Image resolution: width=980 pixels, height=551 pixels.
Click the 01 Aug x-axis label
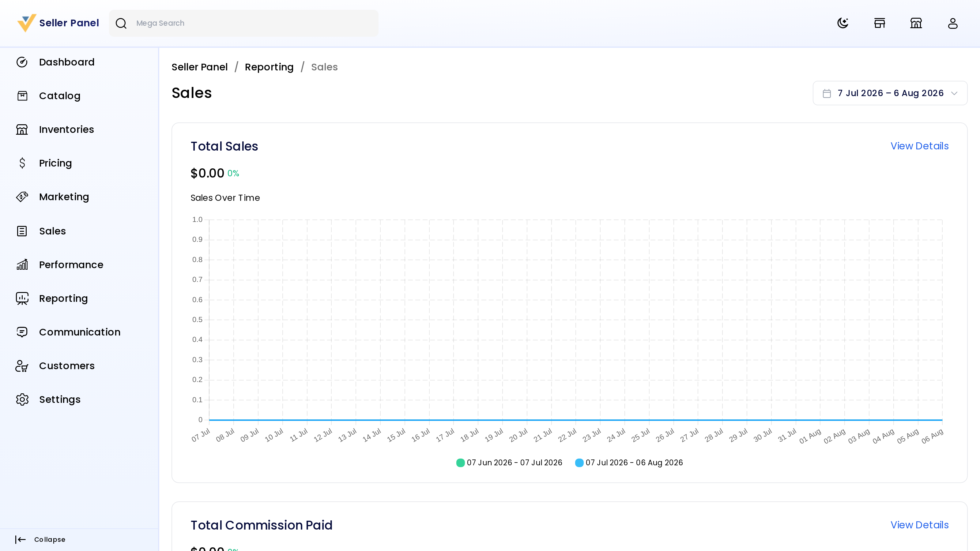click(810, 436)
